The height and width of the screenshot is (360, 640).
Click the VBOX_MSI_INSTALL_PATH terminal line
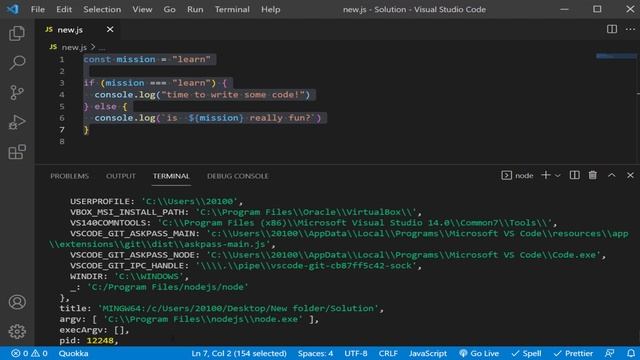click(246, 212)
